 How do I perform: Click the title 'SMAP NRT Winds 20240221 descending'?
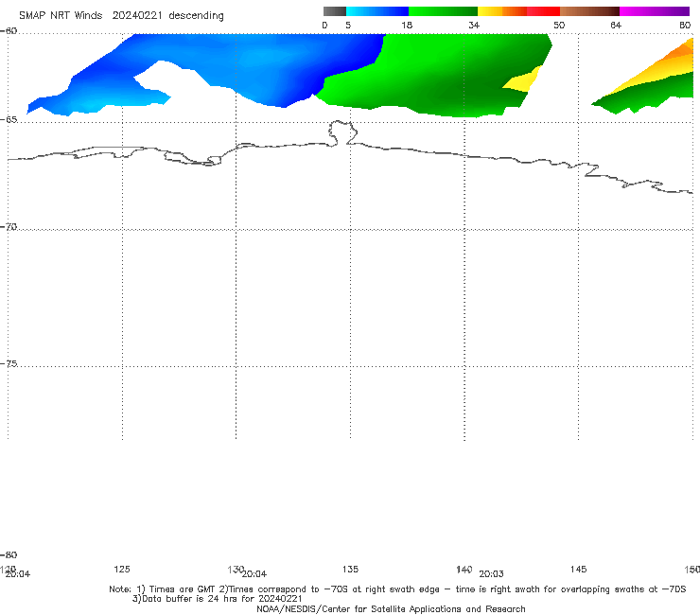(121, 15)
